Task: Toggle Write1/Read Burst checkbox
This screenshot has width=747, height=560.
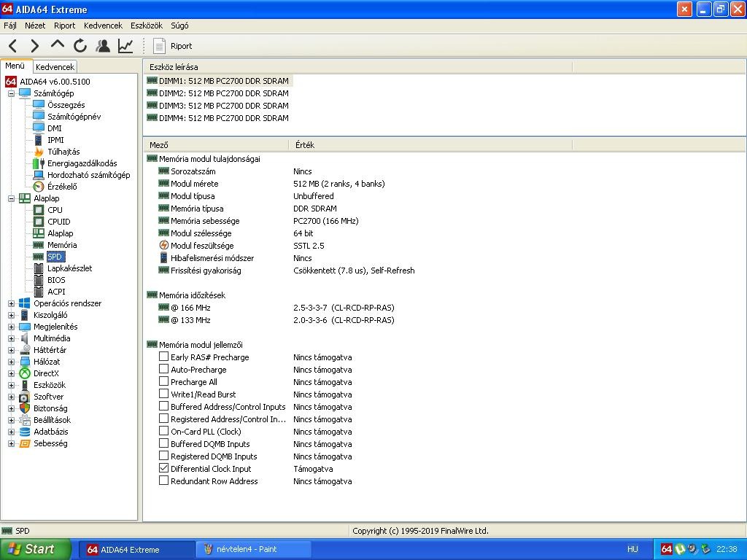Action: click(163, 394)
